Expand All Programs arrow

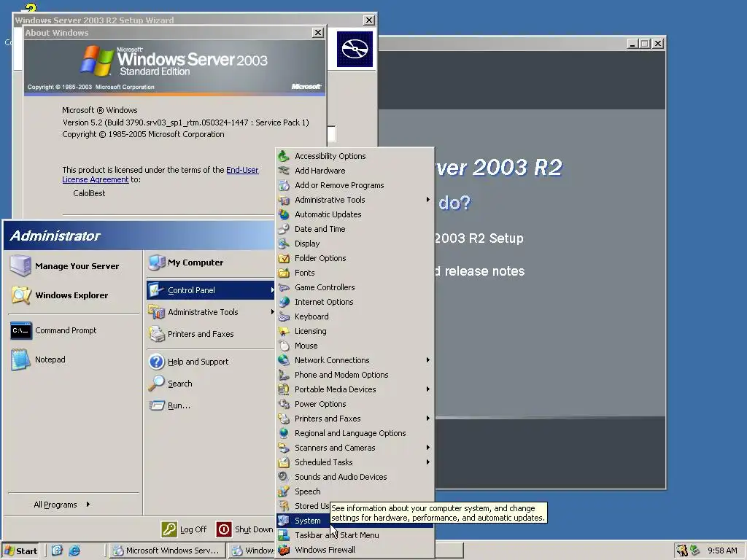(x=88, y=505)
